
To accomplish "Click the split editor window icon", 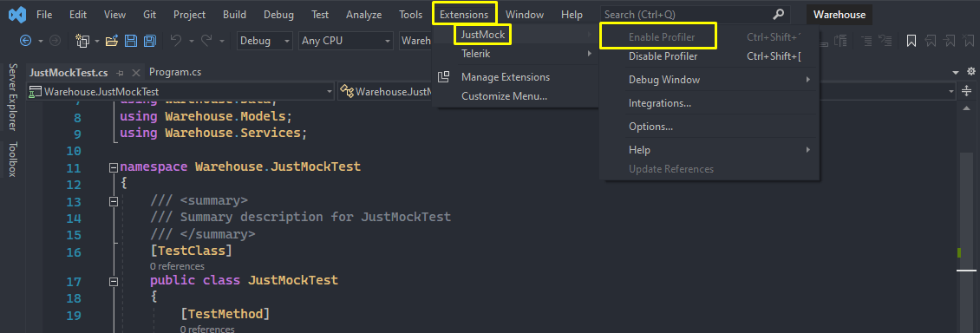I will (x=966, y=91).
